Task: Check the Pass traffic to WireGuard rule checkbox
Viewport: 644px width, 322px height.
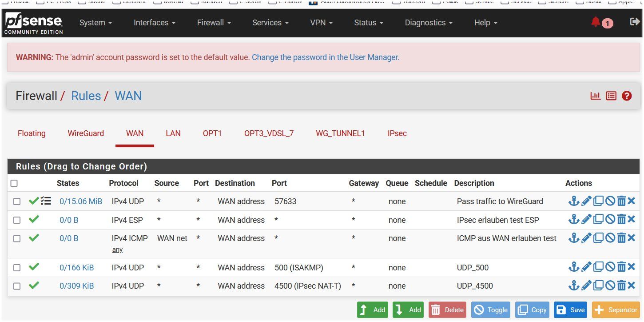Action: (x=17, y=201)
